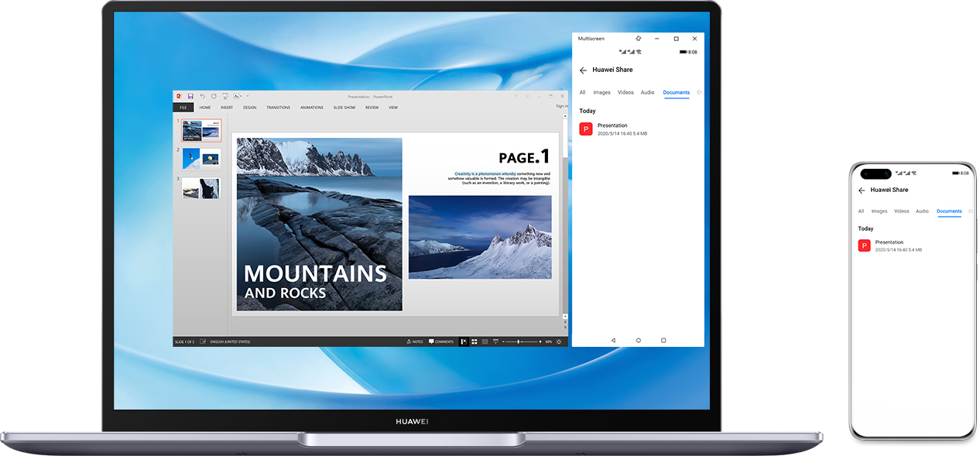The image size is (980, 456).
Task: Switch to Slide Sorter view
Action: coord(475,341)
